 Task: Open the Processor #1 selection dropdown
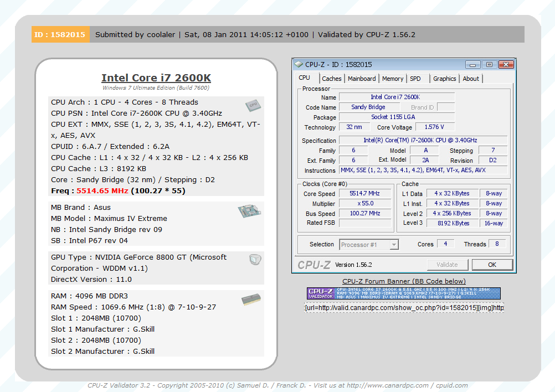394,245
